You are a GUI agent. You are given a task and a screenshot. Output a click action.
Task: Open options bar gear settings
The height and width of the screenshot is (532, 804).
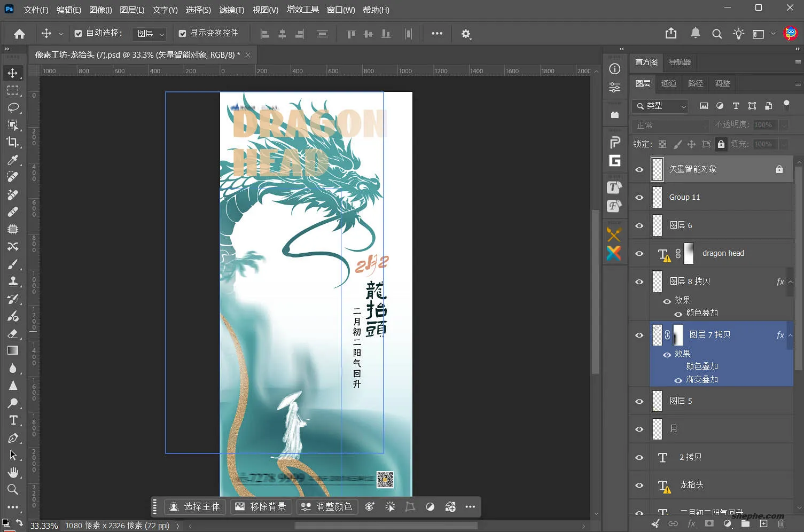[466, 34]
